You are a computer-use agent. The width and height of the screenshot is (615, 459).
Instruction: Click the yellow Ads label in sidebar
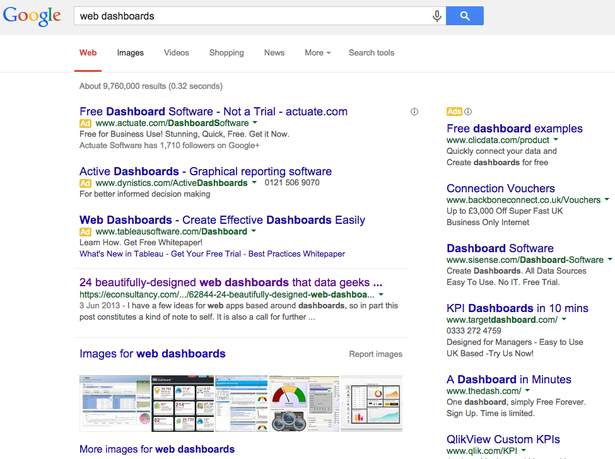pyautogui.click(x=454, y=111)
